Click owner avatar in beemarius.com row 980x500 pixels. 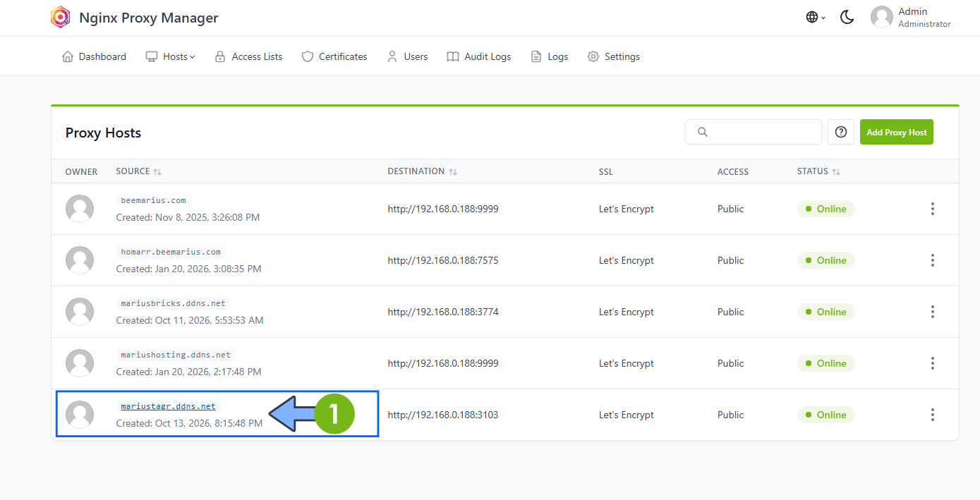(80, 209)
